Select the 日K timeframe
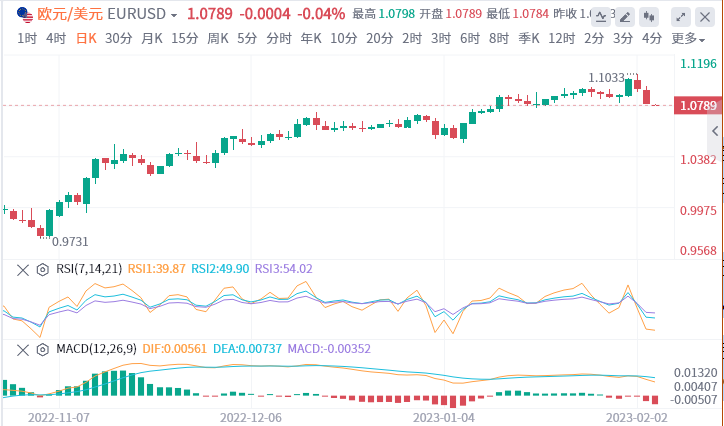Viewport: 724px width, 426px height. tap(86, 38)
